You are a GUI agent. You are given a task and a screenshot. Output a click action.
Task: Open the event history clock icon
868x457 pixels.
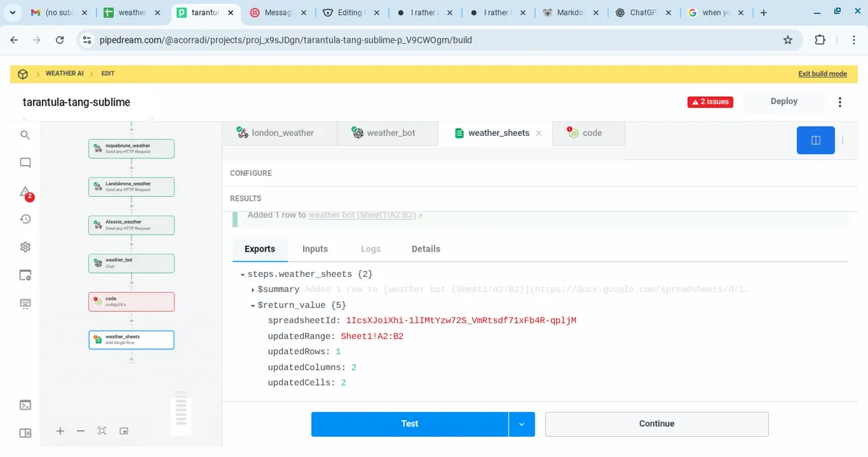(25, 219)
